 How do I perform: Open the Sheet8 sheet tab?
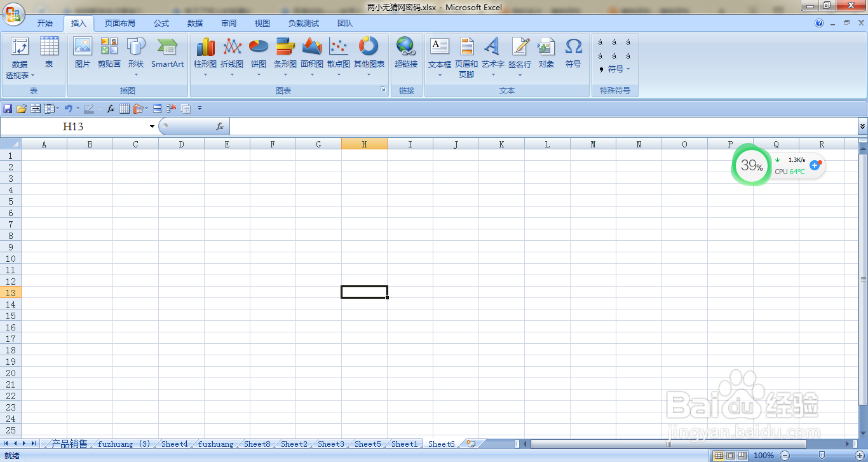257,444
